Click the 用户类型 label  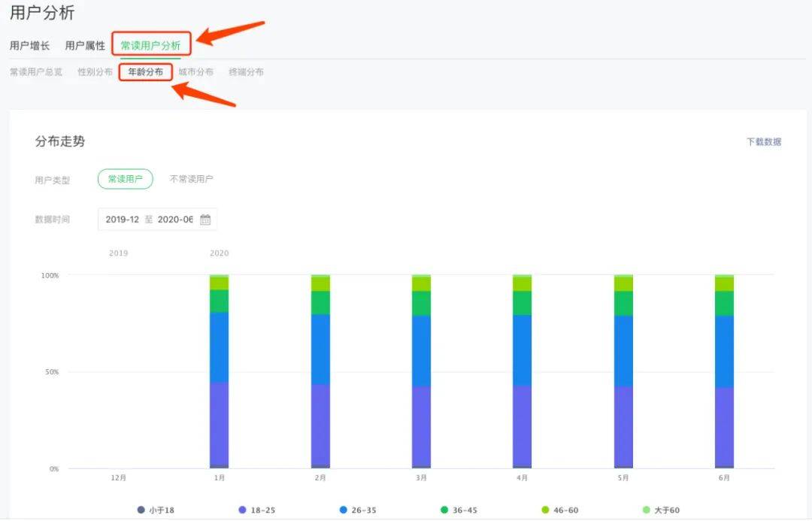click(x=53, y=180)
